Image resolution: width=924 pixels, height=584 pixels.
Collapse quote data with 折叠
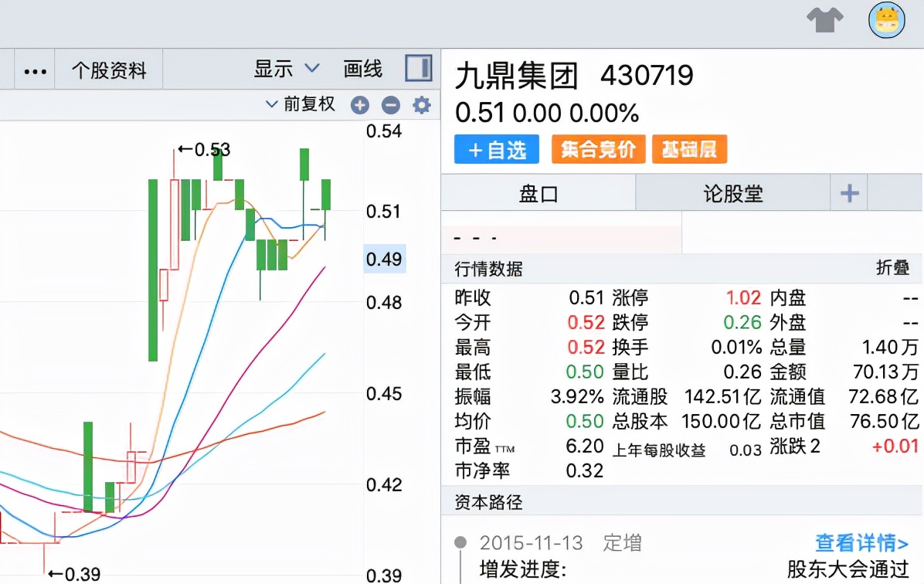click(892, 267)
